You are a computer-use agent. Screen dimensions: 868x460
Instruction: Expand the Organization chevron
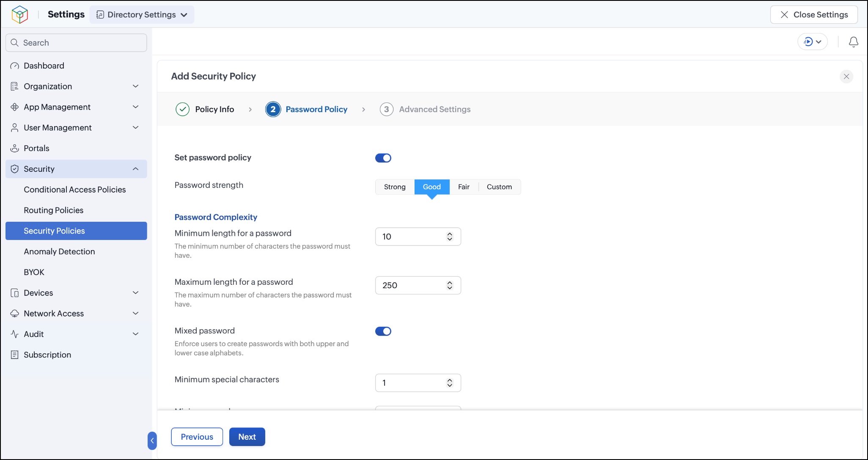tap(136, 86)
